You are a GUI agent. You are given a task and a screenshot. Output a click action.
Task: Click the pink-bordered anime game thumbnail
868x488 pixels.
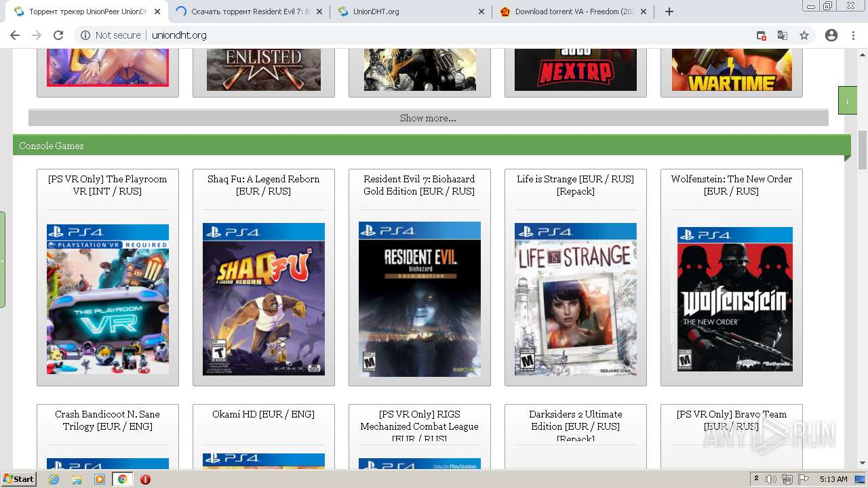(x=108, y=68)
